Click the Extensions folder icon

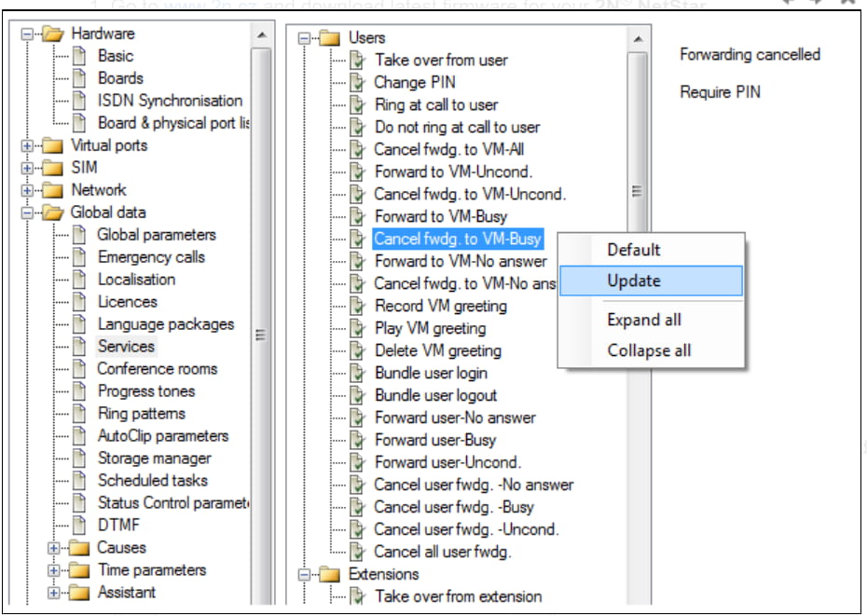330,574
